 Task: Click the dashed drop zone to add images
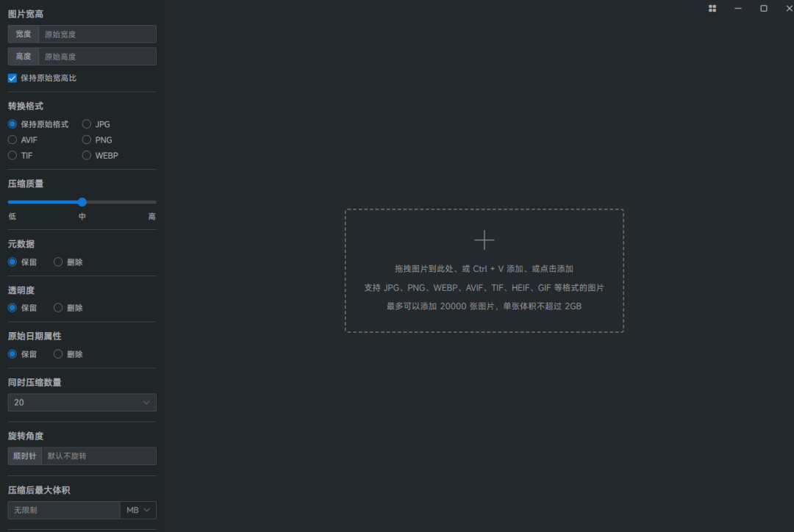tap(484, 271)
